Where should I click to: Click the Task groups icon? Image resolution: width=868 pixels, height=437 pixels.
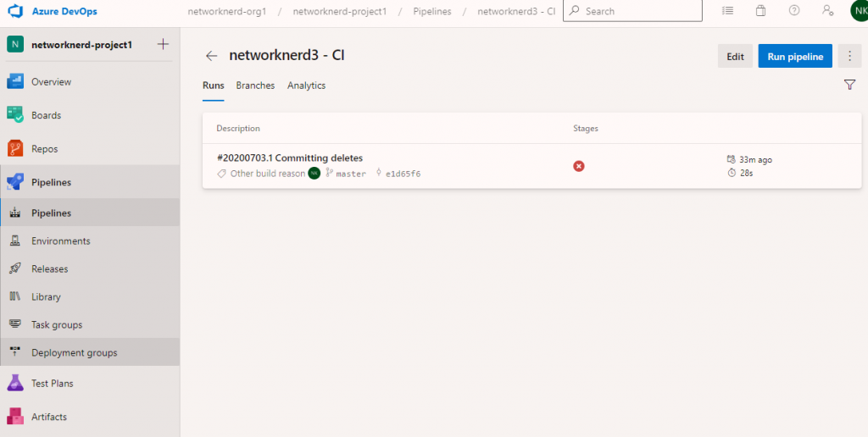(x=15, y=324)
